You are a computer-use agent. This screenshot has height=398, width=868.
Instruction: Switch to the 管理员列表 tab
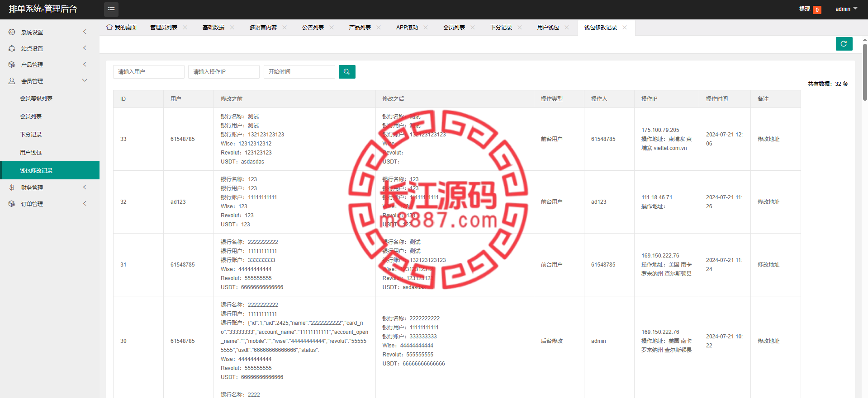(164, 28)
